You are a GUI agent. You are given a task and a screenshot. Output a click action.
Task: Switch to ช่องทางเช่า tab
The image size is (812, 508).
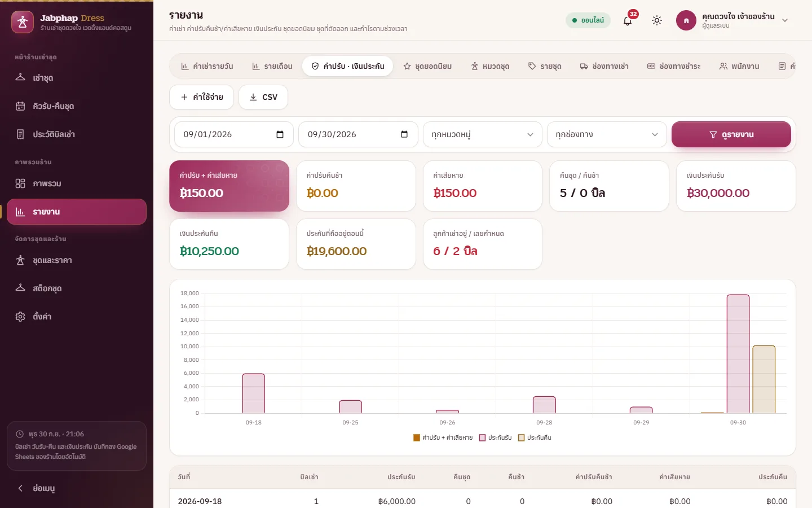(604, 66)
